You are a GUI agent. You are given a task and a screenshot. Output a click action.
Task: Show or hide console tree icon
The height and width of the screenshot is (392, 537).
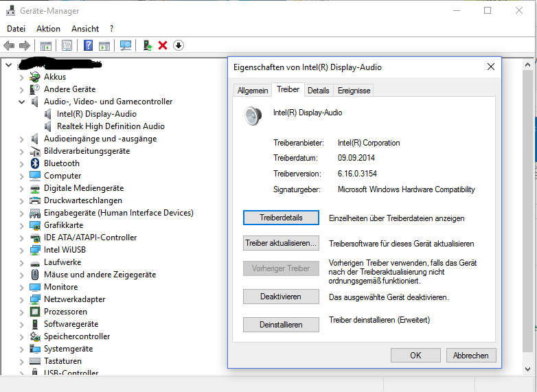46,45
